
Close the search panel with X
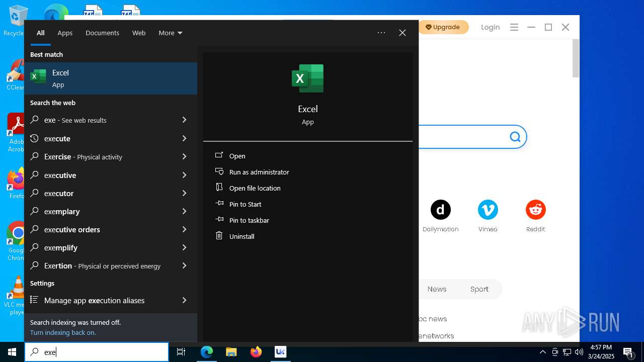403,33
